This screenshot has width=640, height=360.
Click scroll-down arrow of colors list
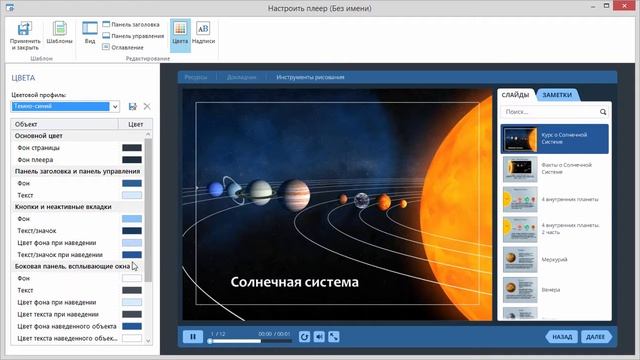pos(148,340)
